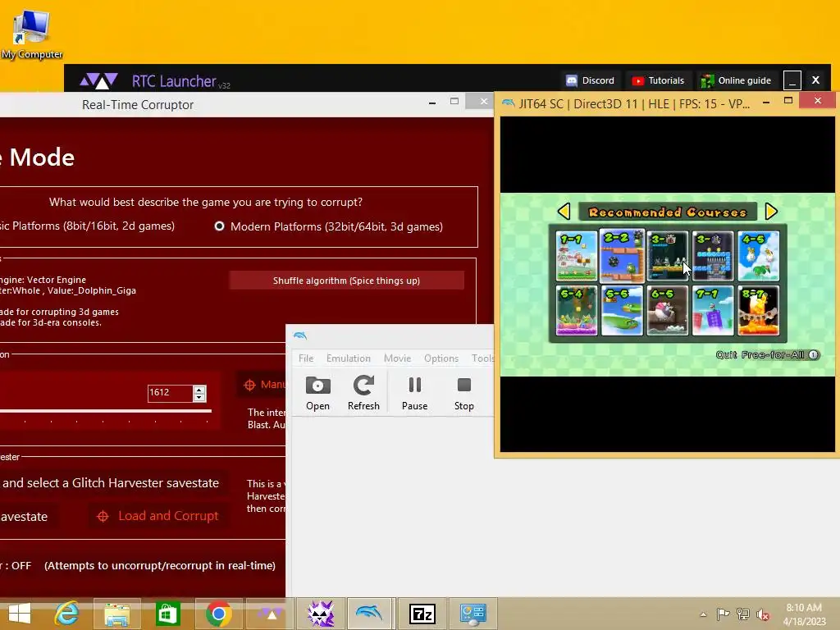Viewport: 840px width, 630px height.
Task: Select course 6-6 thumbnail
Action: point(668,310)
